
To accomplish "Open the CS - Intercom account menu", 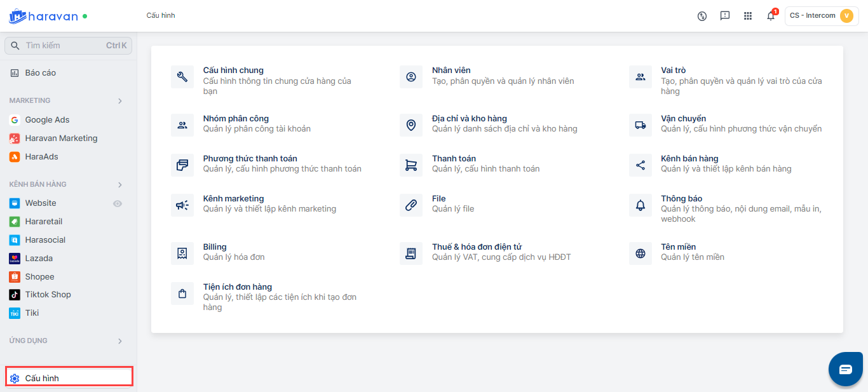I will coord(821,16).
